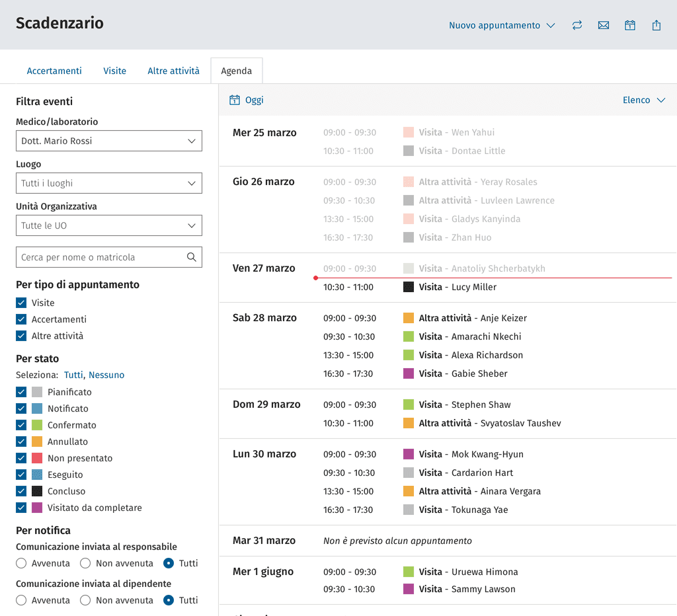Viewport: 677px width, 616px height.
Task: Click the envelope mail icon in header
Action: pos(603,25)
